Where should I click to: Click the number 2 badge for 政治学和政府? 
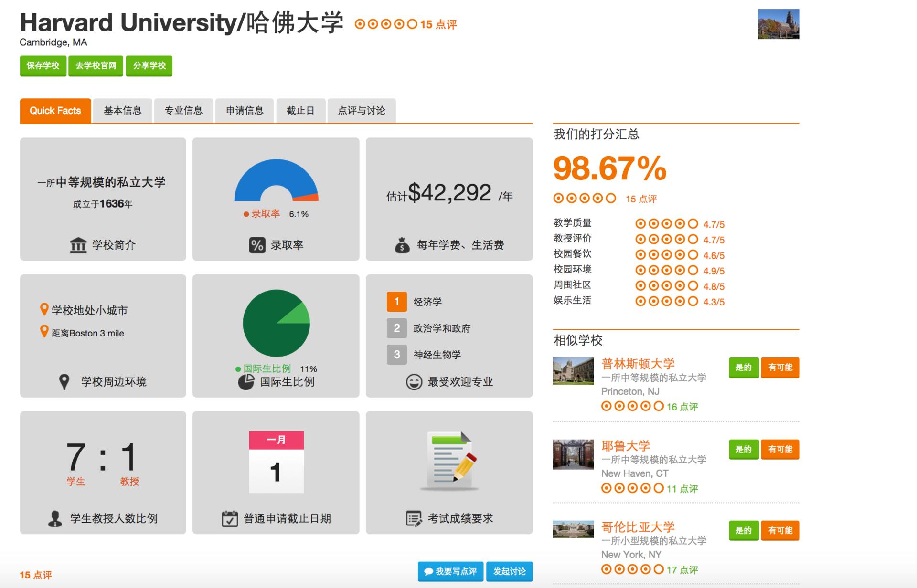tap(397, 328)
